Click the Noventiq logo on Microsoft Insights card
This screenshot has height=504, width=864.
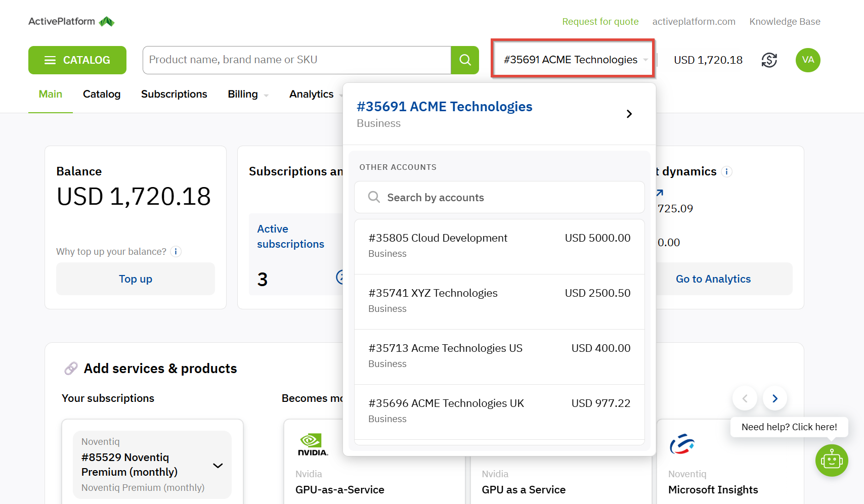[682, 444]
